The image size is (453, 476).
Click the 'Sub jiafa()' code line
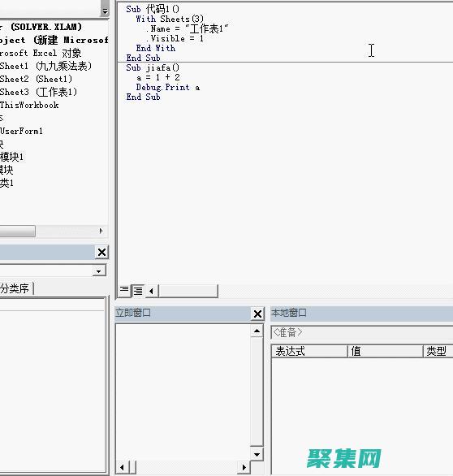click(x=153, y=67)
